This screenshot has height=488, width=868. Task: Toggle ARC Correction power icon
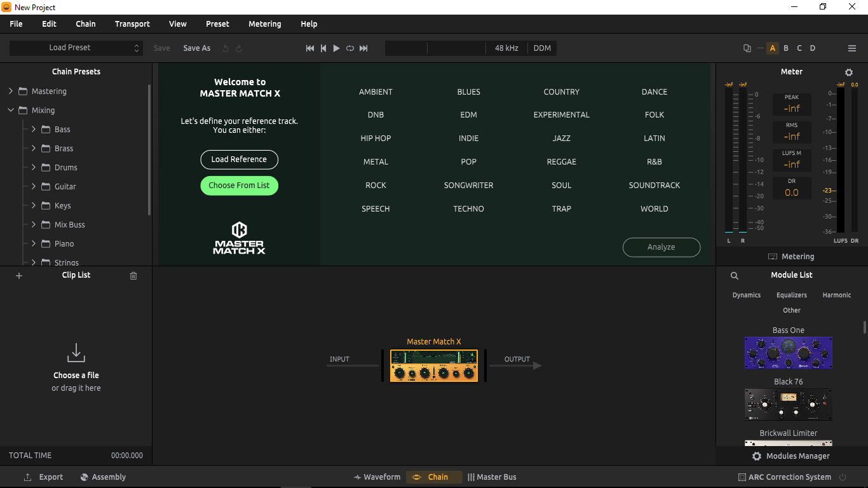(x=843, y=477)
